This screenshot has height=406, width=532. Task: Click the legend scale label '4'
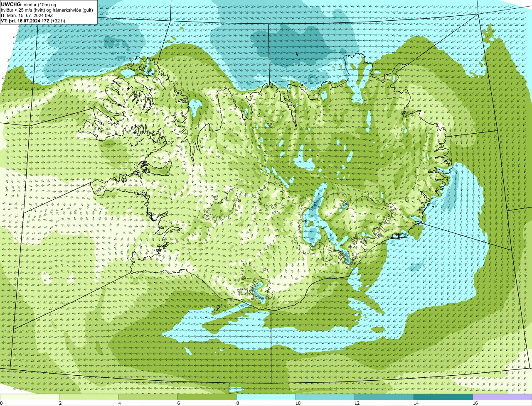(119, 403)
